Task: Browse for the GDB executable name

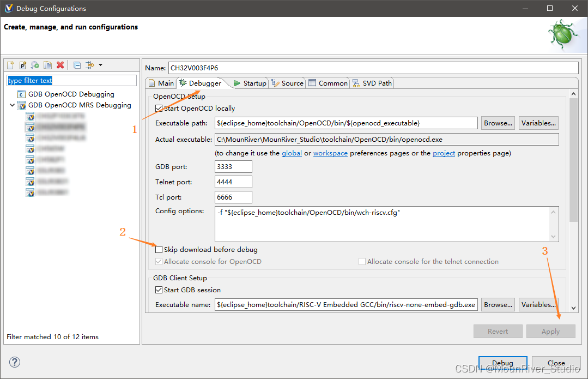Action: pyautogui.click(x=498, y=305)
